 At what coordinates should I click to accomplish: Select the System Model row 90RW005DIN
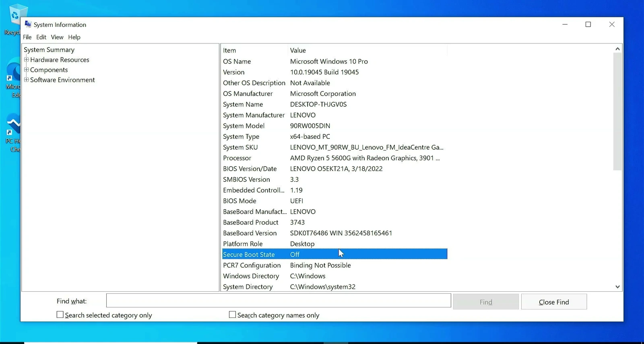pos(335,126)
